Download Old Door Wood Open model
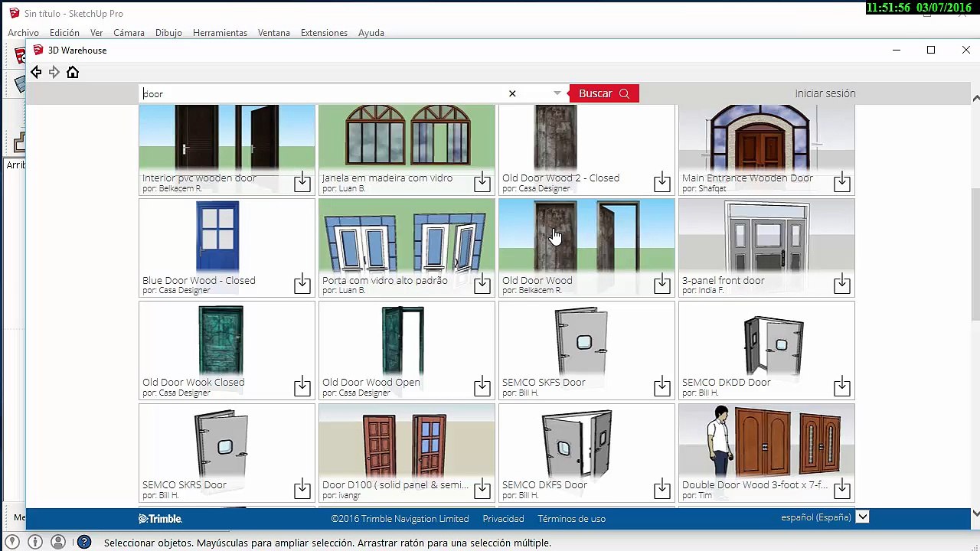The image size is (980, 551). [x=482, y=386]
